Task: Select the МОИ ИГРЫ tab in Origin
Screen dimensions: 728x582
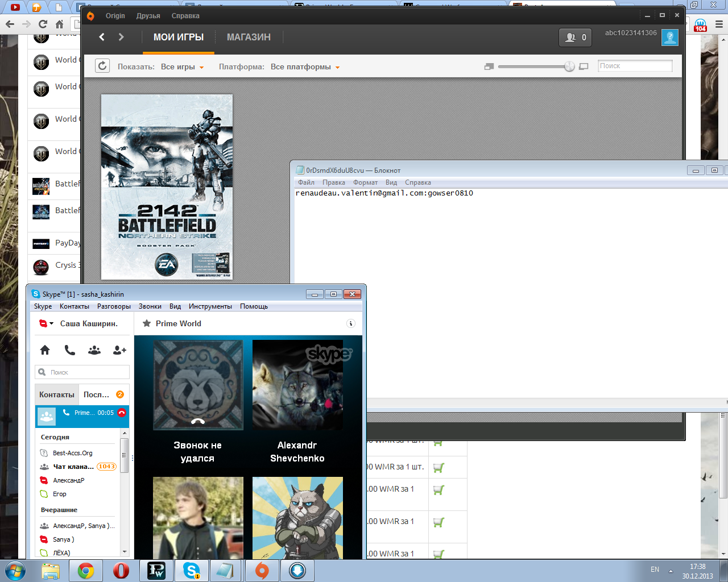Action: [179, 38]
